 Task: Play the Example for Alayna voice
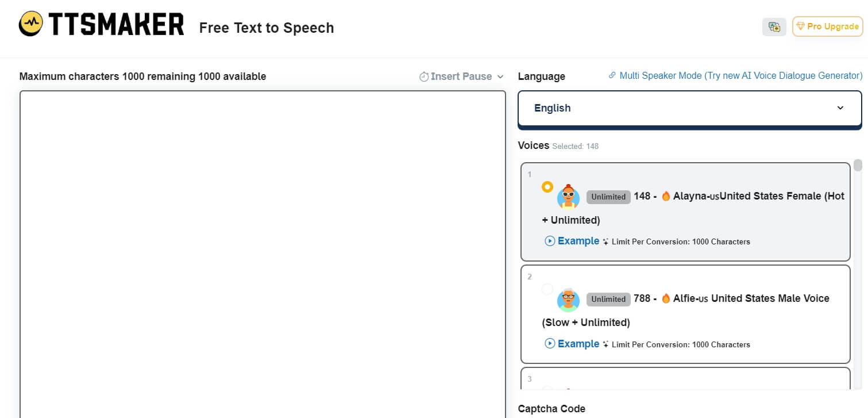(572, 241)
